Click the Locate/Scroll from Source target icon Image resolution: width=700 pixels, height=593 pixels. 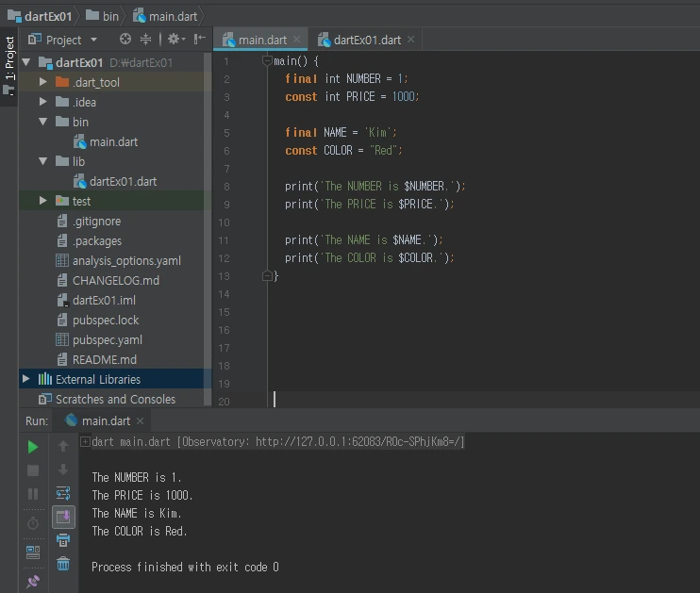(x=125, y=40)
